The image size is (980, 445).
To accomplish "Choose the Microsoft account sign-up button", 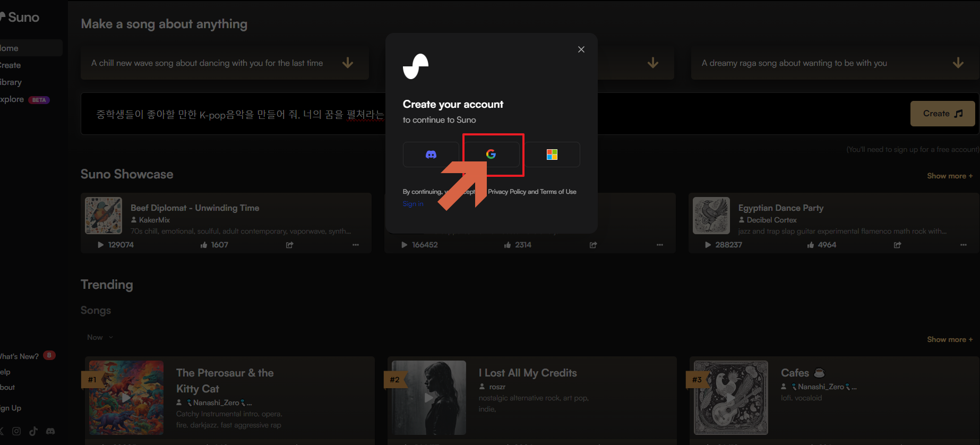I will tap(552, 155).
